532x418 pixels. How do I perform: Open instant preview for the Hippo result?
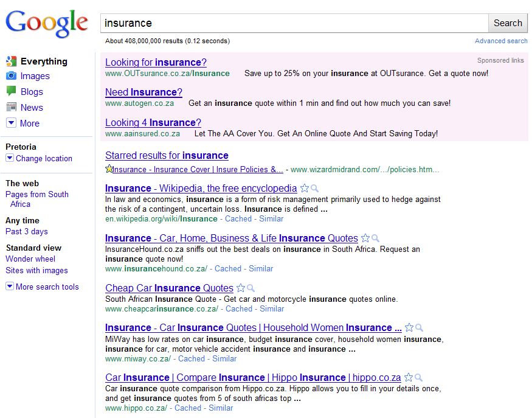coord(418,378)
